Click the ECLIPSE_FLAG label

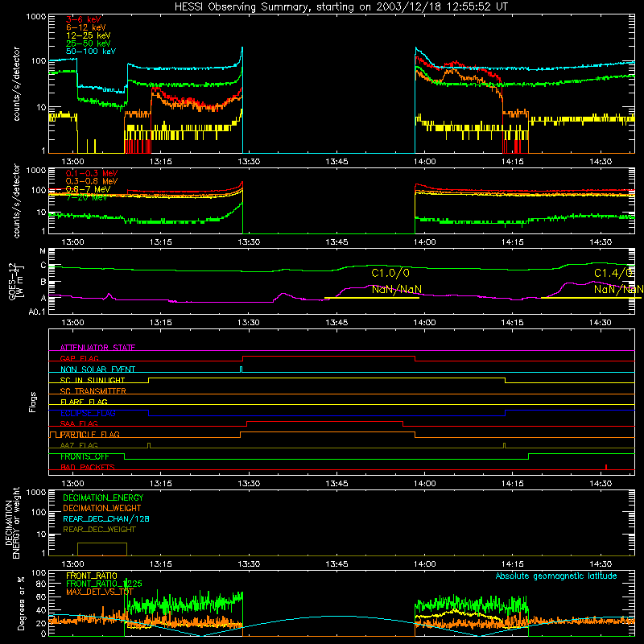click(88, 413)
